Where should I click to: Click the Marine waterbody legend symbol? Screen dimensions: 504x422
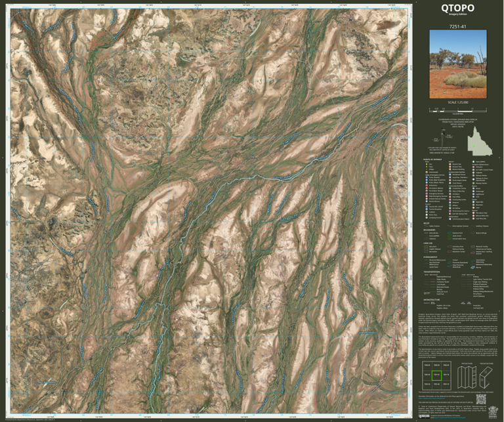(x=472, y=267)
